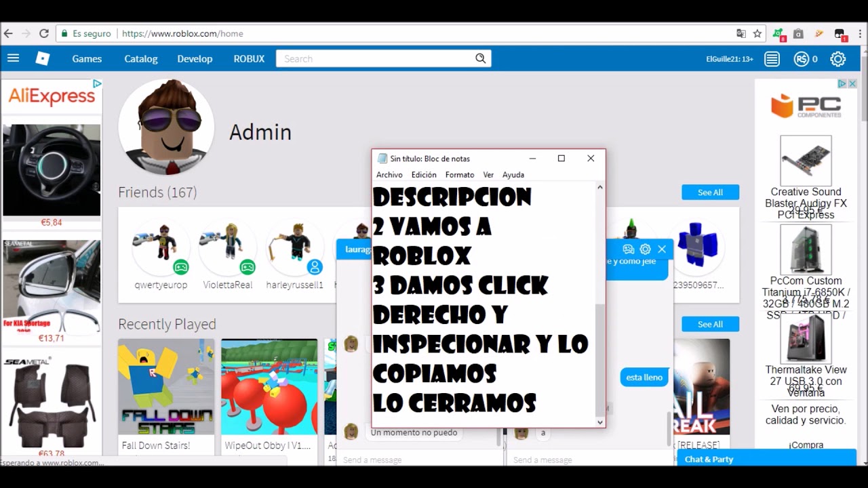Screen dimensions: 868x488
Task: Click the browser forward arrow
Action: click(x=26, y=33)
